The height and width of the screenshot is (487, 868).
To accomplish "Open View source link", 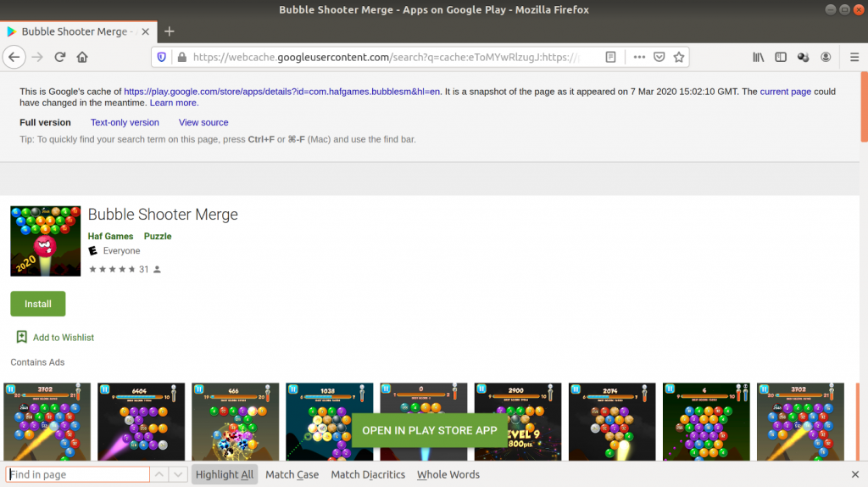I will (203, 122).
